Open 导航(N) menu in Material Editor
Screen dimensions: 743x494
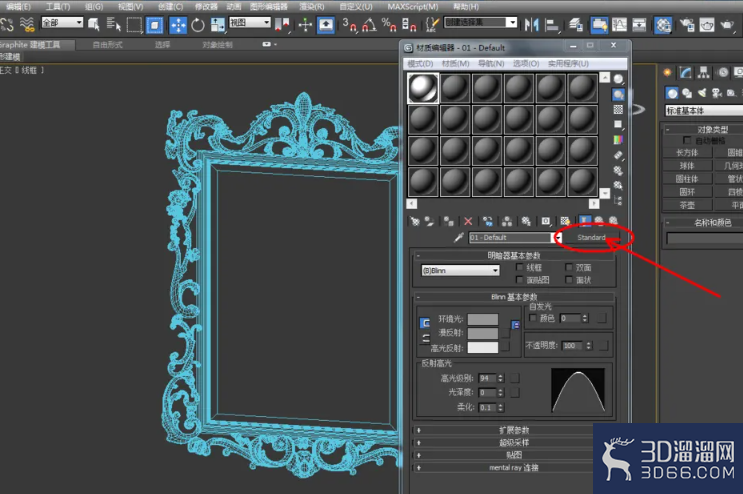pyautogui.click(x=490, y=63)
